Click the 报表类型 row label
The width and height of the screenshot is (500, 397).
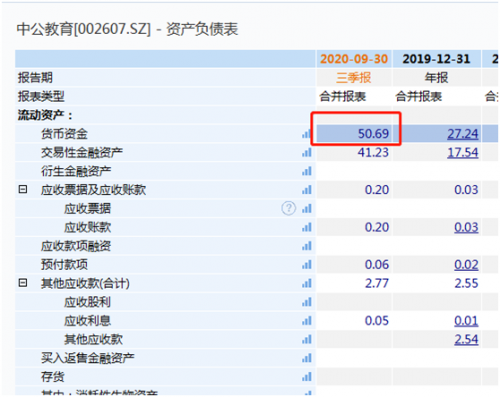(x=41, y=97)
